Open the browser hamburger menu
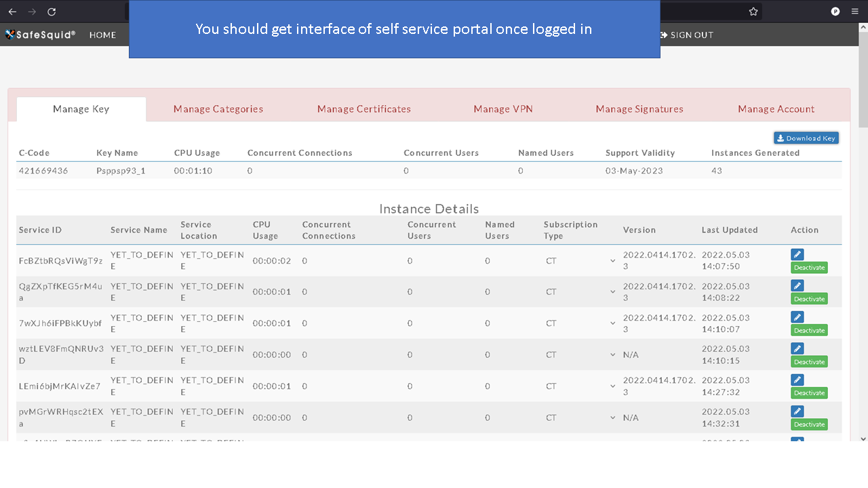The image size is (868, 488). click(x=854, y=11)
